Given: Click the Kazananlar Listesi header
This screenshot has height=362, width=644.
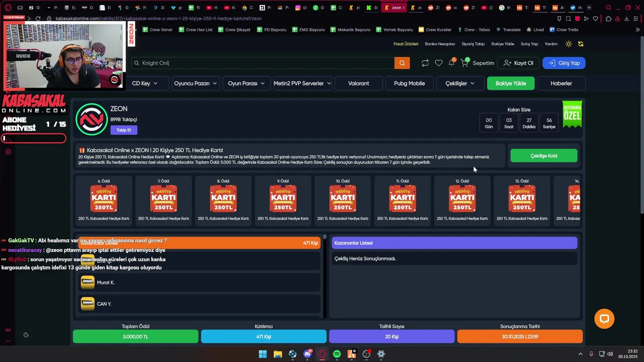Looking at the screenshot, I should [454, 243].
